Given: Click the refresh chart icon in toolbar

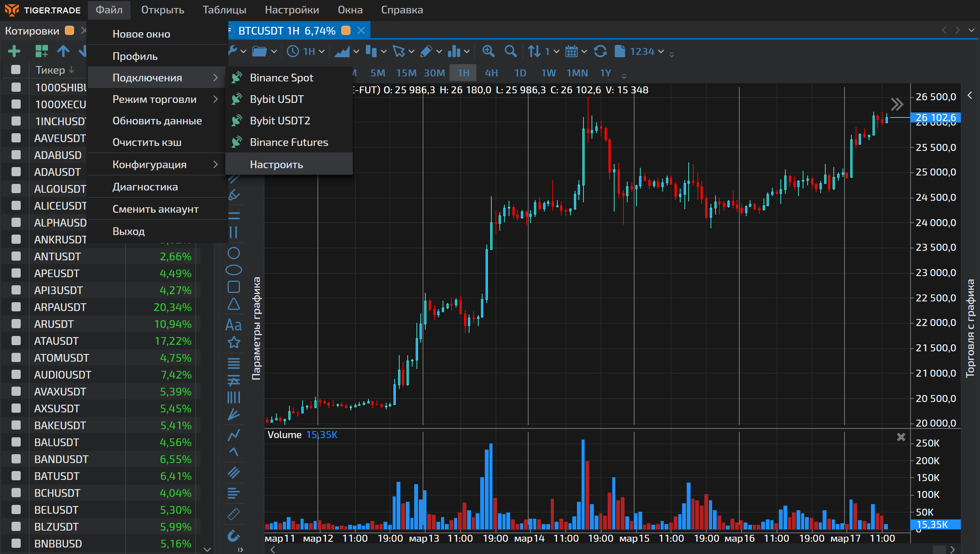Looking at the screenshot, I should tap(600, 51).
